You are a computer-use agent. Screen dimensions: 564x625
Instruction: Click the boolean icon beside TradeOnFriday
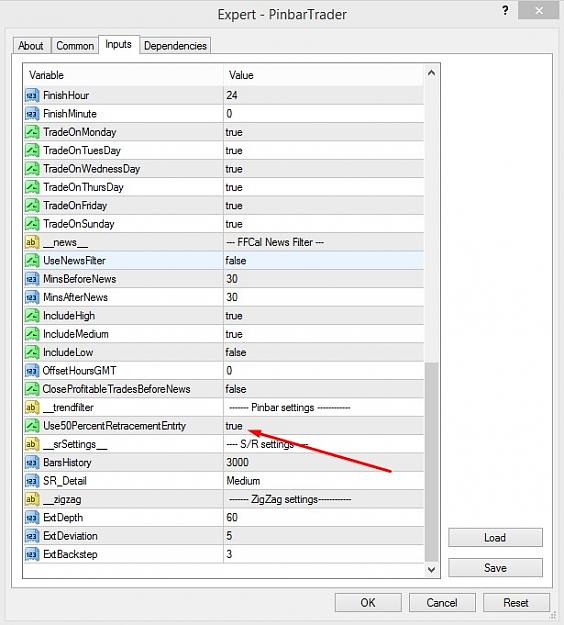pos(32,205)
